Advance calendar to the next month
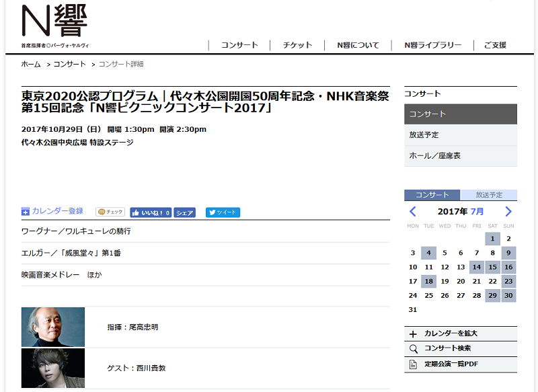The height and width of the screenshot is (392, 538). click(508, 212)
